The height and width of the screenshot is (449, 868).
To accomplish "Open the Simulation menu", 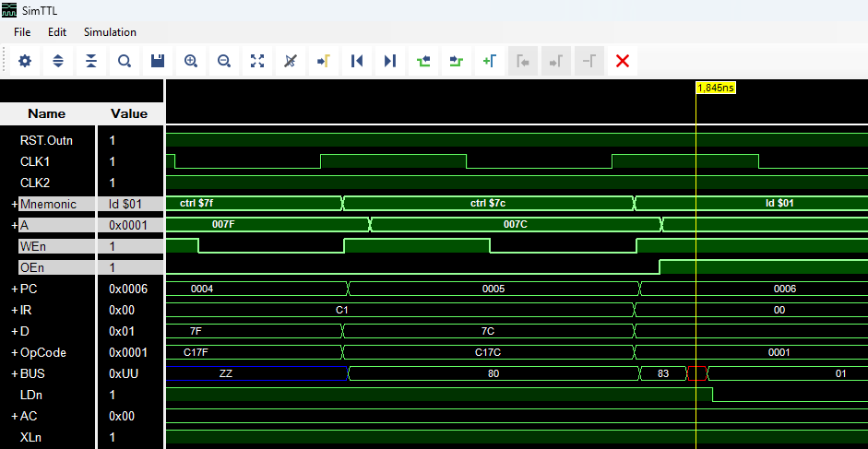I will pos(110,31).
